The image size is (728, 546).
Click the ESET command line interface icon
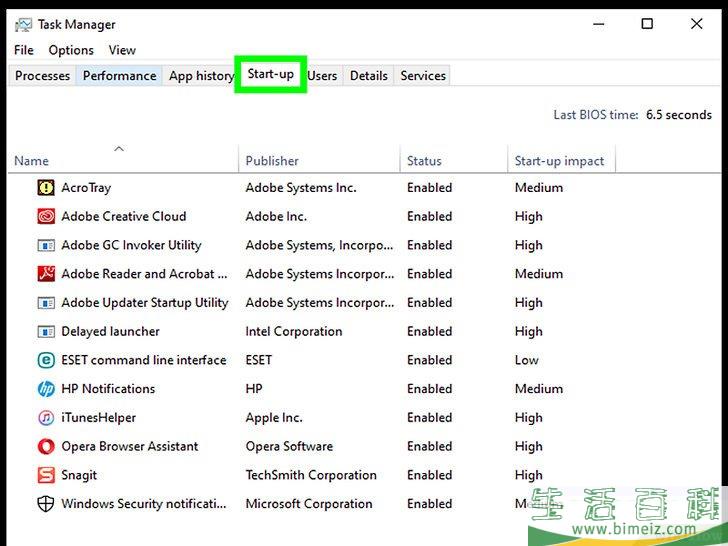coord(46,360)
